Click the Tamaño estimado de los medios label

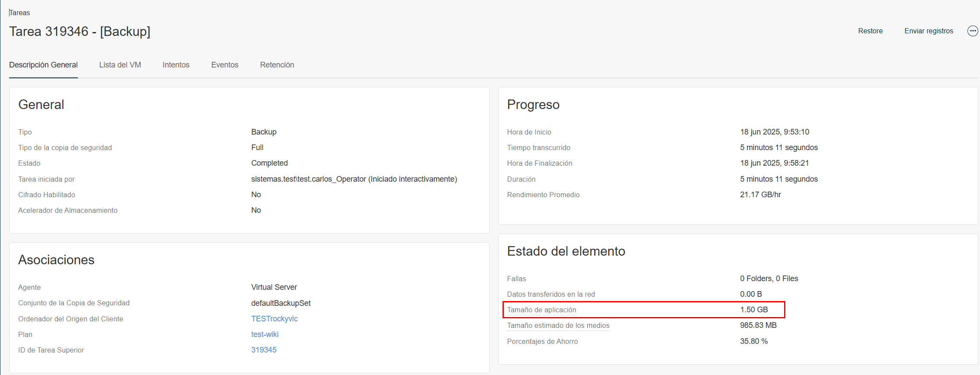click(558, 325)
